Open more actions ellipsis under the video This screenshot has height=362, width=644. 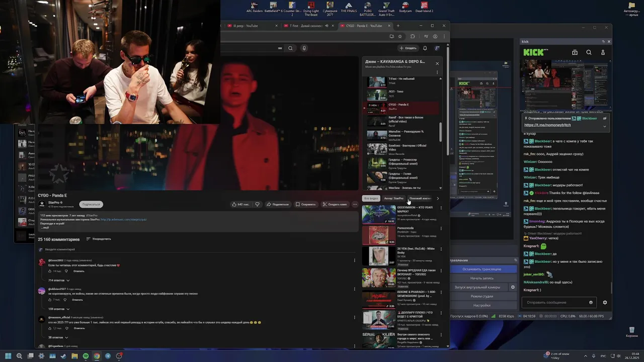click(355, 204)
